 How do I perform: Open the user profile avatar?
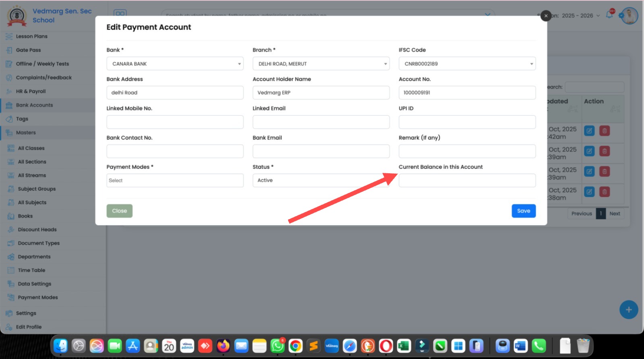630,16
